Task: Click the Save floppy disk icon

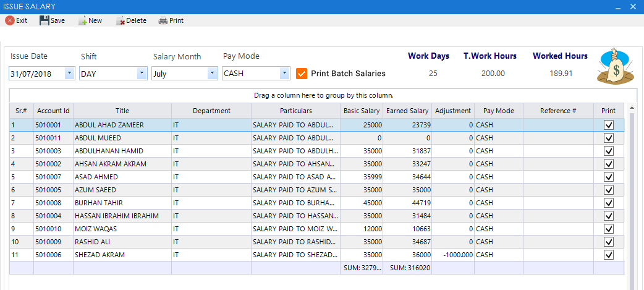Action: pyautogui.click(x=44, y=20)
